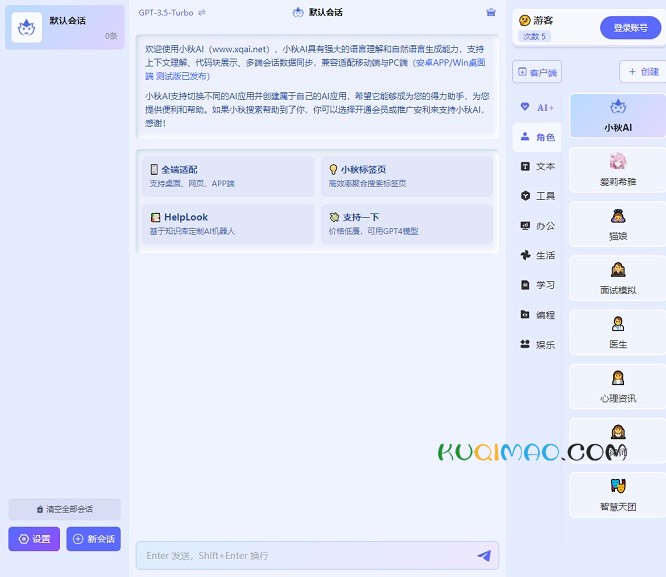
Task: Choose the 医生 role card
Action: point(618,332)
